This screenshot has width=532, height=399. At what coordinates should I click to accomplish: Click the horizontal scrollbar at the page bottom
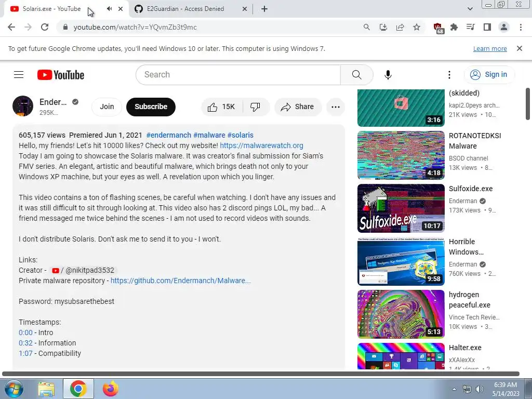[x=261, y=374]
